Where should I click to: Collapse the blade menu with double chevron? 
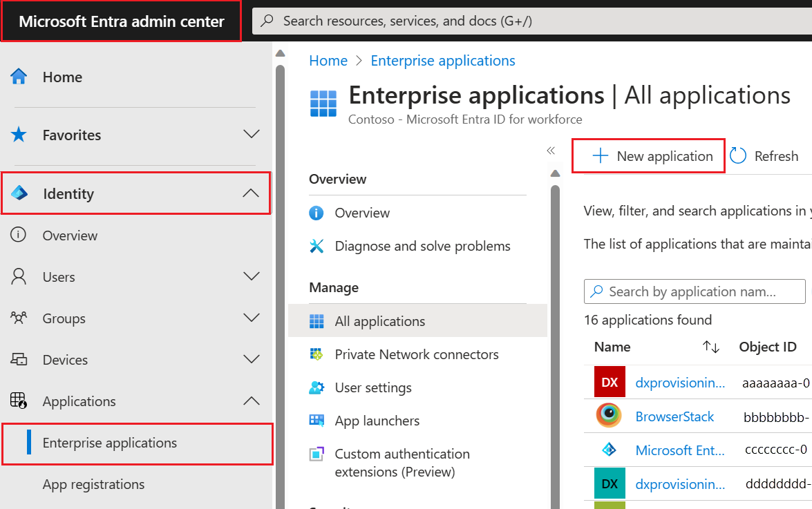pos(551,151)
